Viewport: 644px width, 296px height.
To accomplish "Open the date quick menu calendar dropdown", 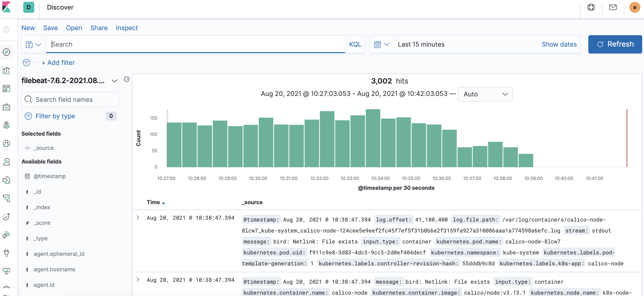I will tap(382, 44).
